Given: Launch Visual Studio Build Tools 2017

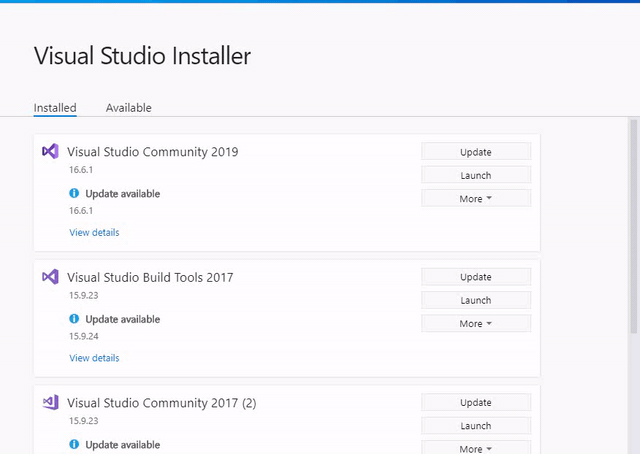Looking at the screenshot, I should click(x=476, y=300).
